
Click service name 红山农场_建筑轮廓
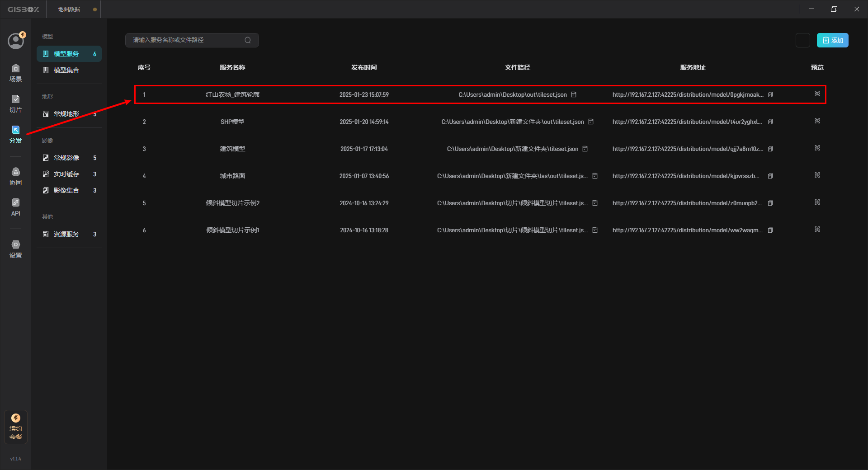[x=232, y=94]
